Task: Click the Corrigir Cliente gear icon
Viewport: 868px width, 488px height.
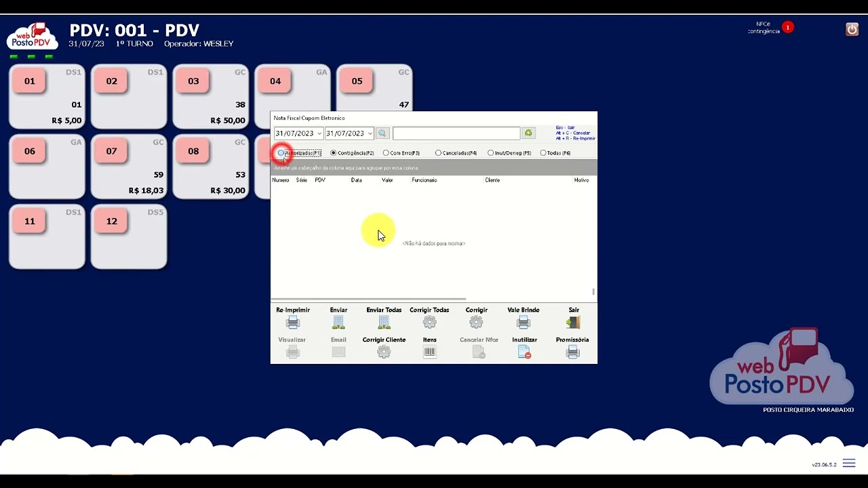Action: coord(384,352)
